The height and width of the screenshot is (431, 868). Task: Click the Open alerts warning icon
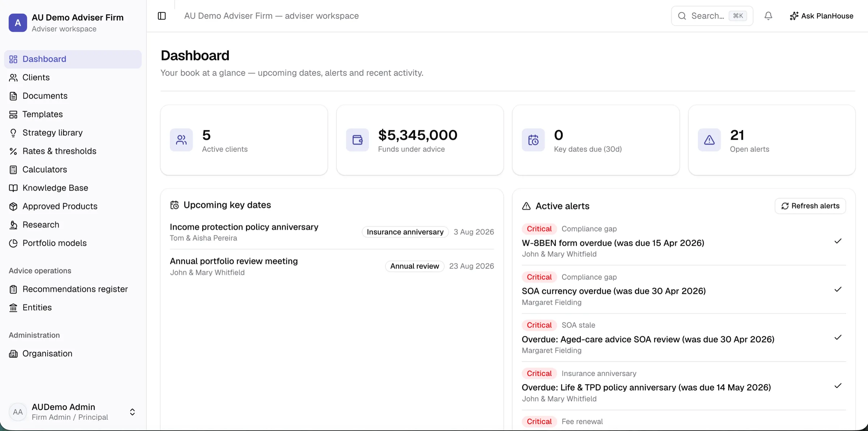pyautogui.click(x=709, y=140)
